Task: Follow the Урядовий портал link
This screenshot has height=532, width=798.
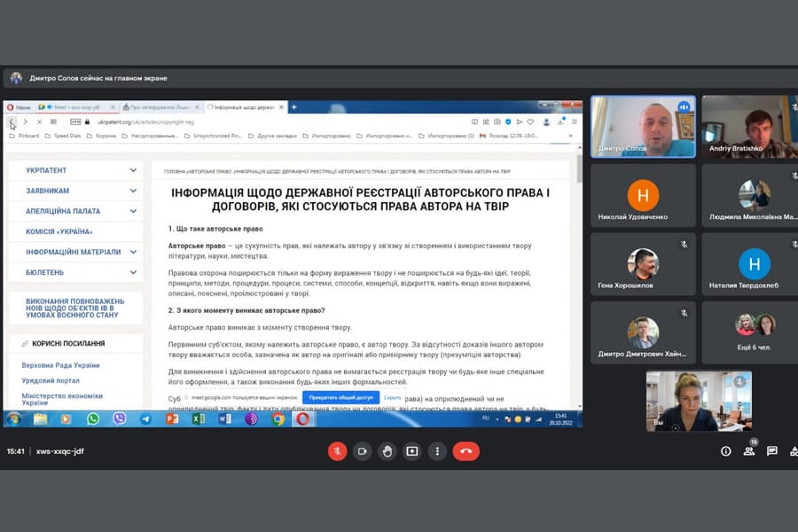Action: 51,380
